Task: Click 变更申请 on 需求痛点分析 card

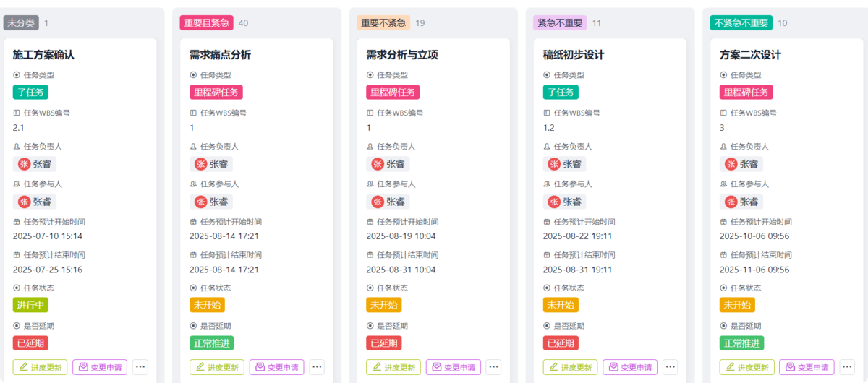Action: coord(277,367)
